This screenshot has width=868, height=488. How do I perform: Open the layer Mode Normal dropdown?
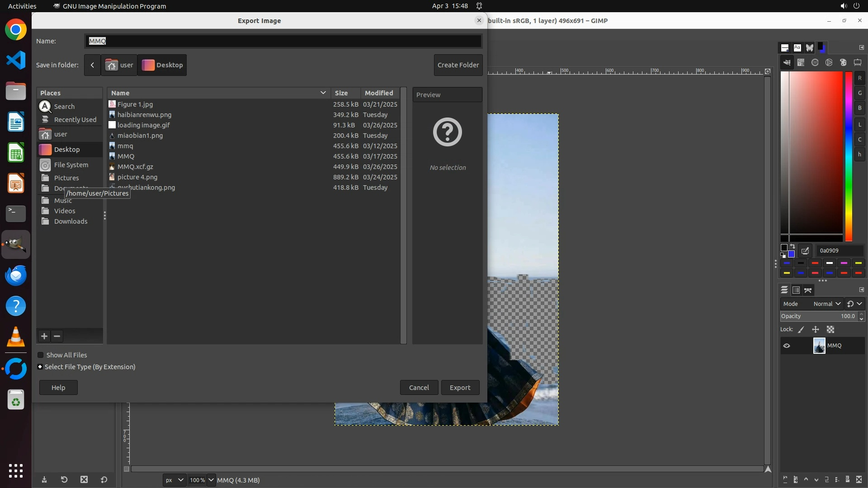826,304
